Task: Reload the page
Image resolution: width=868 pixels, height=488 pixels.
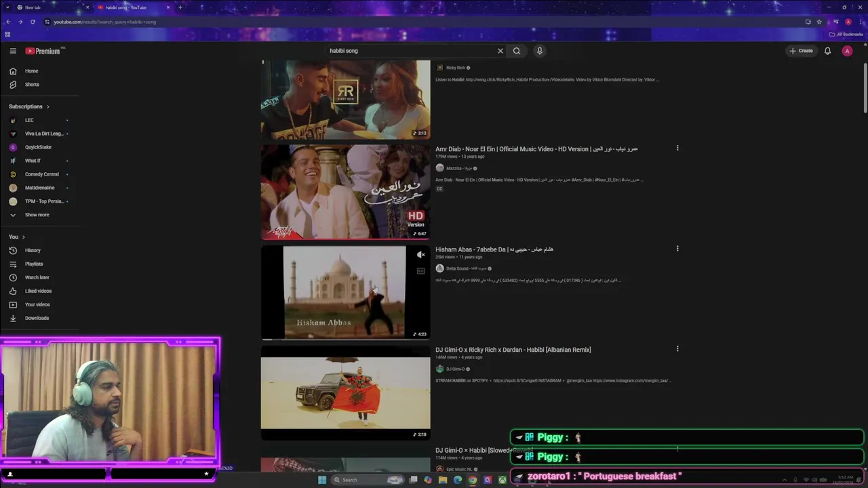Action: (33, 22)
